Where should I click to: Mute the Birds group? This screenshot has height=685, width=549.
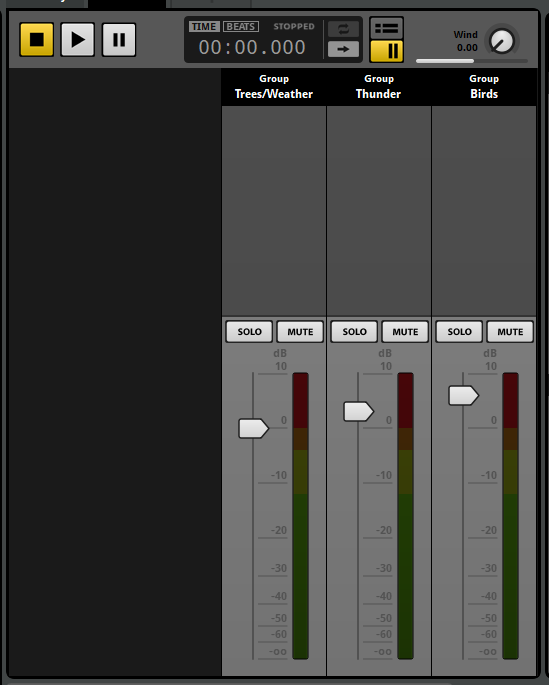pyautogui.click(x=510, y=332)
